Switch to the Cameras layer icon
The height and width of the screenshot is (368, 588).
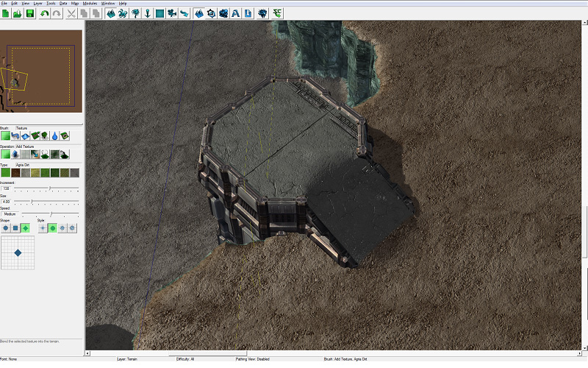(x=172, y=14)
